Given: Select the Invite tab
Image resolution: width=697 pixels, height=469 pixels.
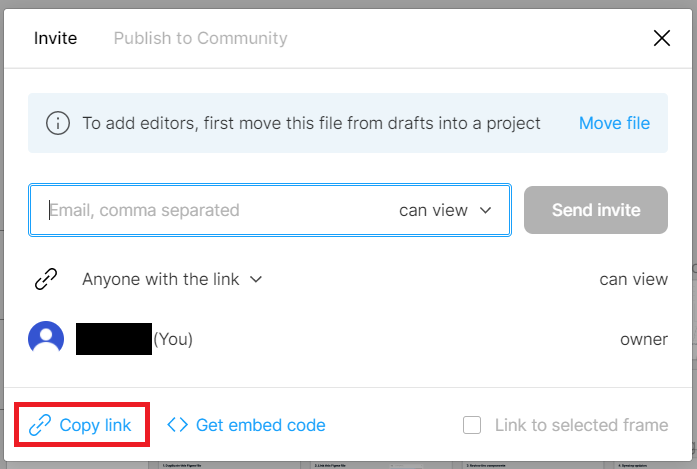Looking at the screenshot, I should [x=56, y=38].
